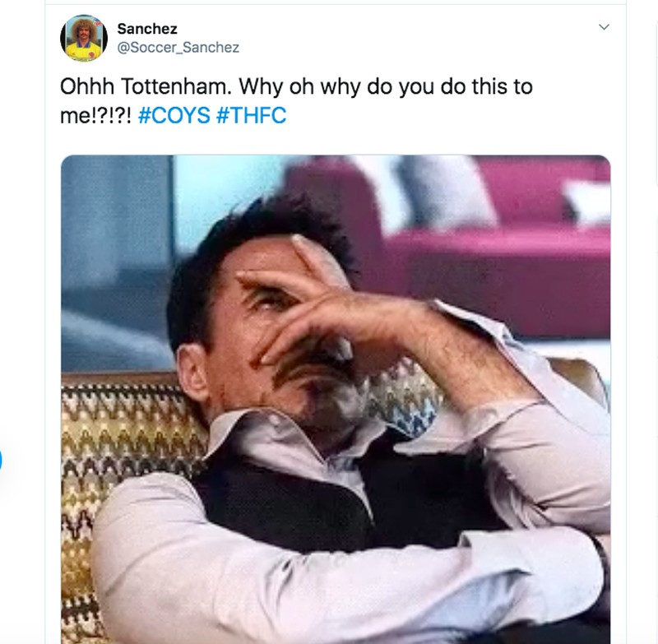Expand the tweet options chevron
Viewport: 658px width, 644px height.
(x=604, y=28)
